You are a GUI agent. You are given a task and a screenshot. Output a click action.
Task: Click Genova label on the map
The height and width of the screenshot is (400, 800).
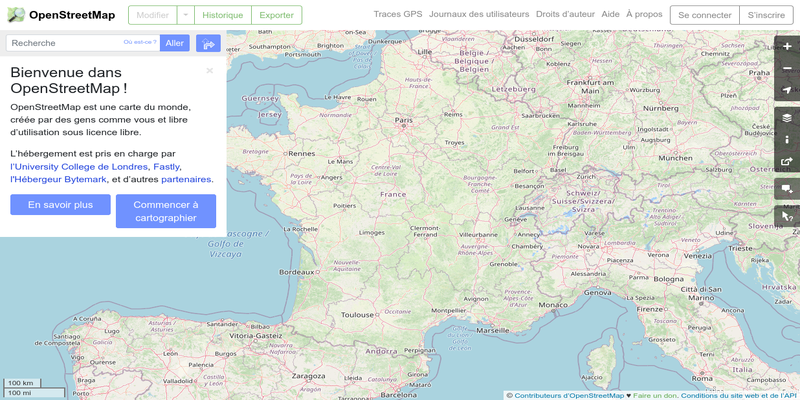(597, 293)
